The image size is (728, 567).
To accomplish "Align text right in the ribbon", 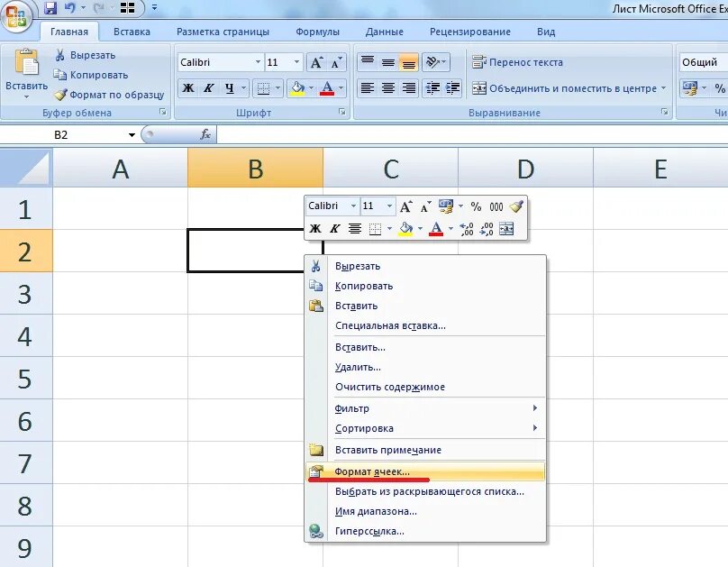I will (x=408, y=88).
